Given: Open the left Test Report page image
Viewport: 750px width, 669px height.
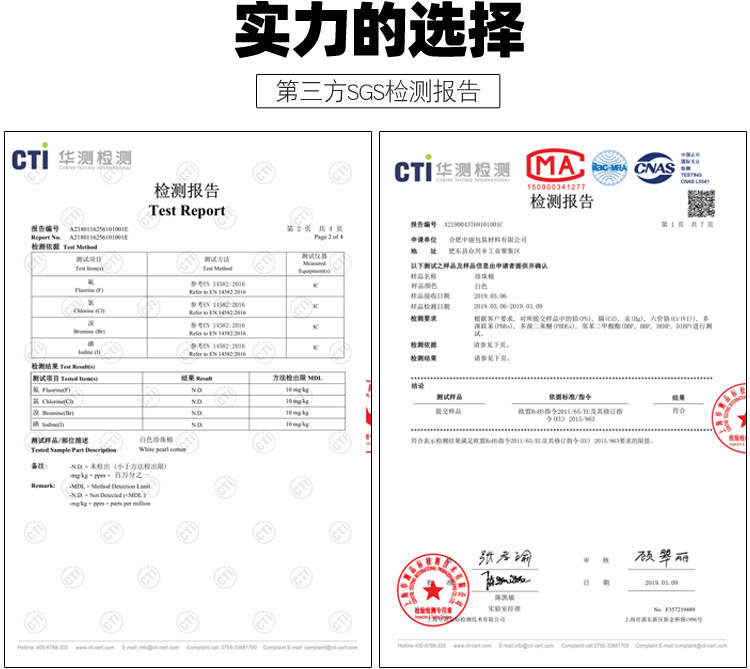Looking at the screenshot, I should click(188, 400).
